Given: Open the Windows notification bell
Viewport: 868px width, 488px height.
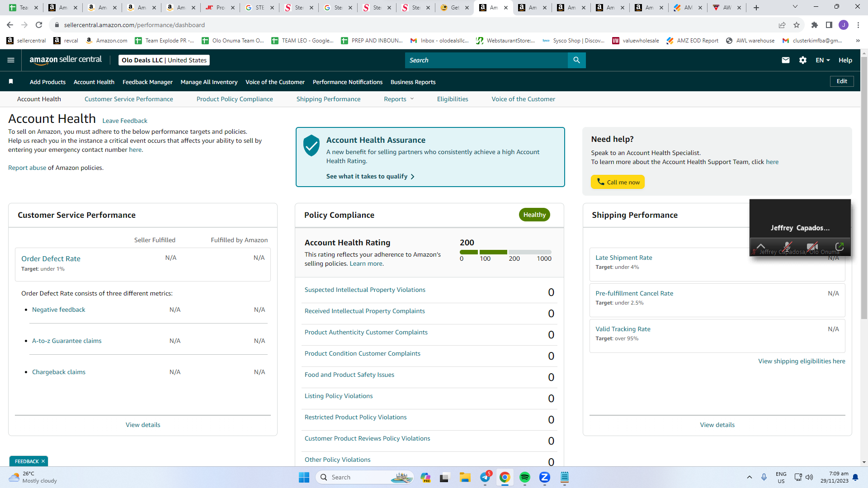Looking at the screenshot, I should 855,477.
